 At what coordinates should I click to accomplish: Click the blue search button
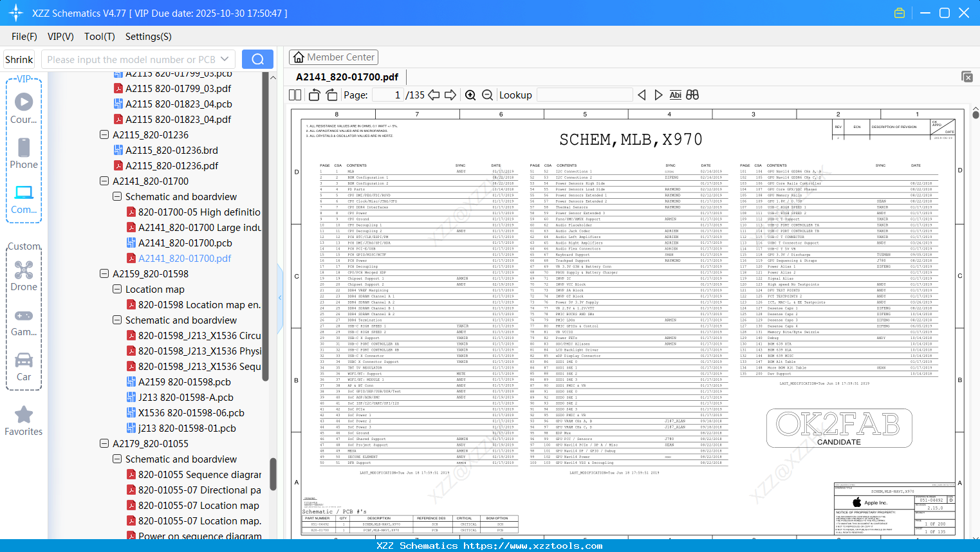click(x=257, y=59)
